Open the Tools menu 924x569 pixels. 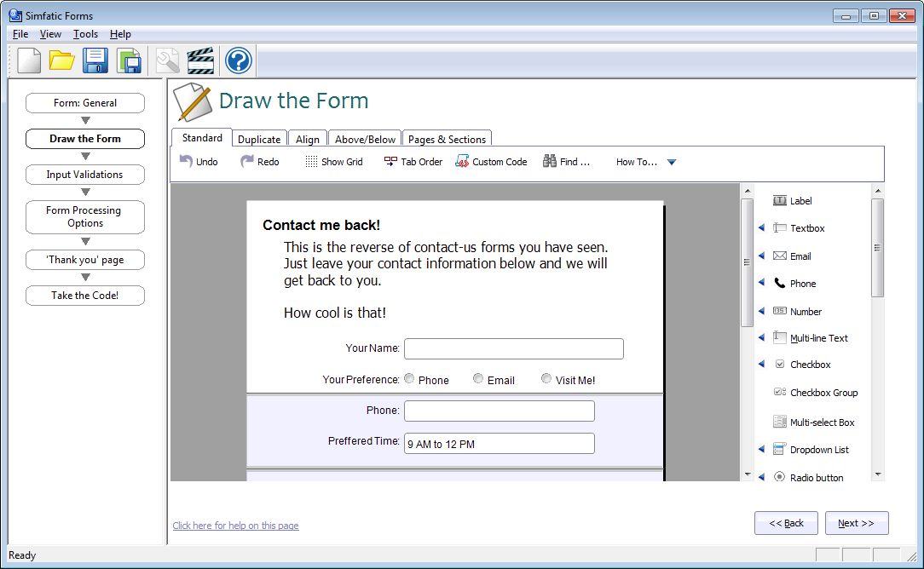[85, 34]
